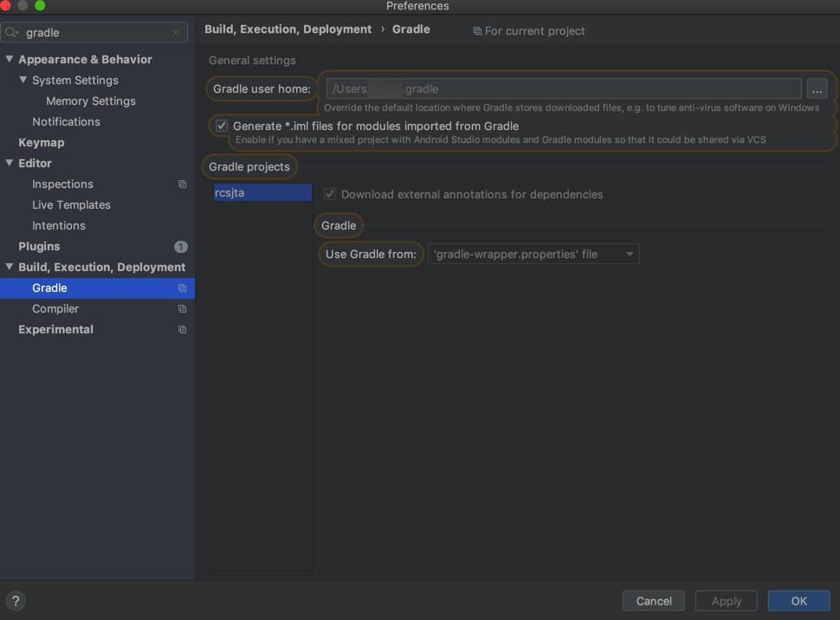Click the Plugins update badge
This screenshot has height=620, width=840.
coord(180,247)
